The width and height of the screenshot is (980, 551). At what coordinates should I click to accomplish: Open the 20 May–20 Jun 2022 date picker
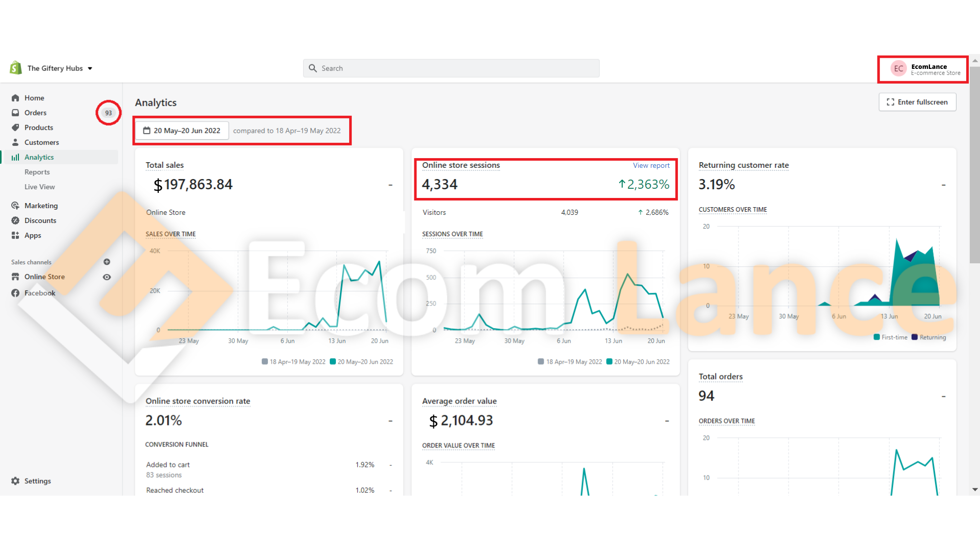click(182, 131)
